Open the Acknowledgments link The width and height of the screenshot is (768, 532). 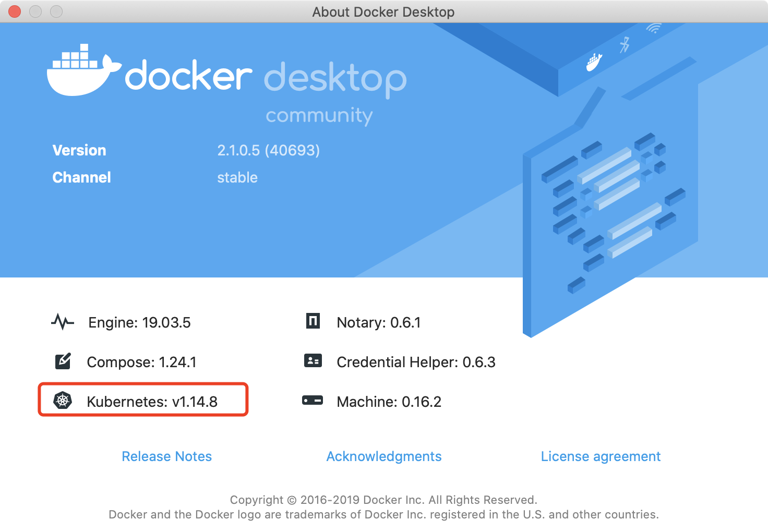click(x=384, y=456)
